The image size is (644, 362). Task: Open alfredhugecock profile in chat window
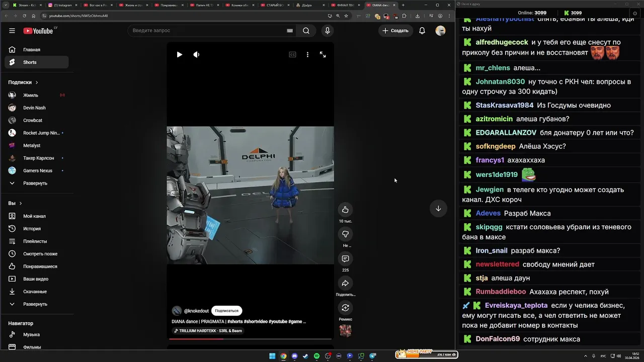tap(502, 42)
